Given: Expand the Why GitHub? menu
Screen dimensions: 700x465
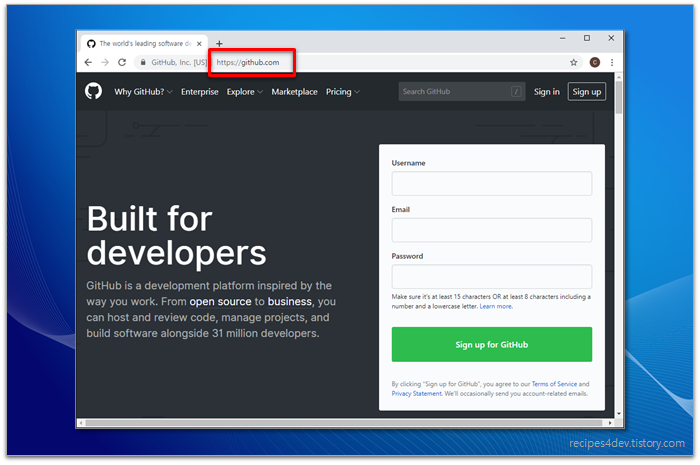Looking at the screenshot, I should pyautogui.click(x=143, y=92).
